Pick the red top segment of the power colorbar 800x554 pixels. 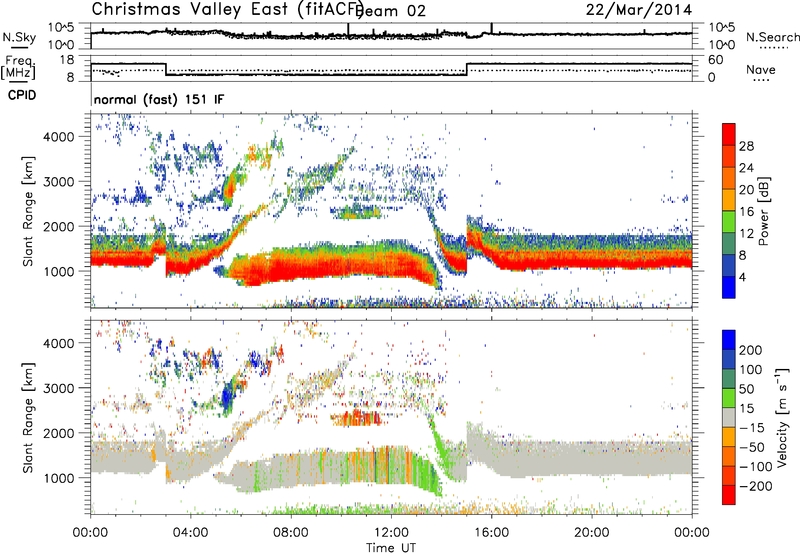[x=729, y=134]
